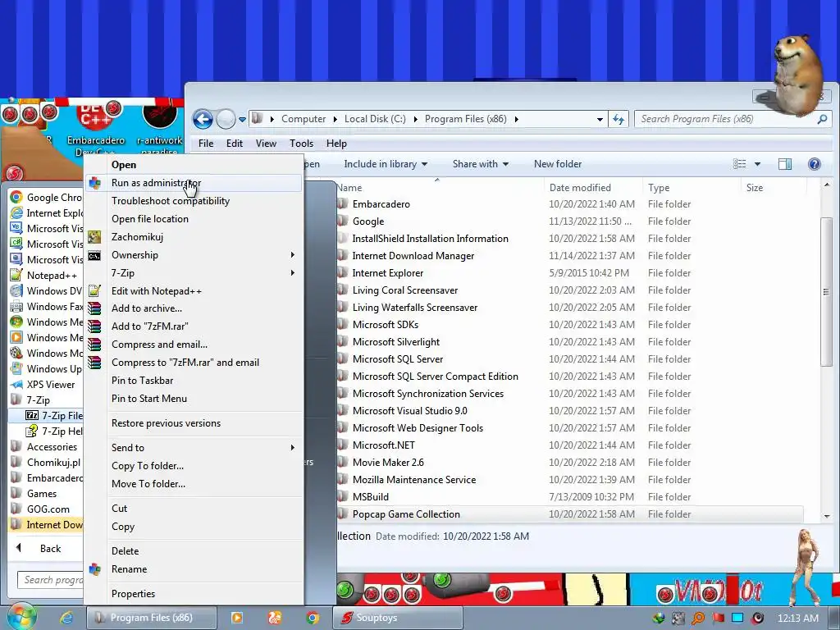Click 7-Zip folder in Start menu
840x630 pixels.
pos(31,400)
